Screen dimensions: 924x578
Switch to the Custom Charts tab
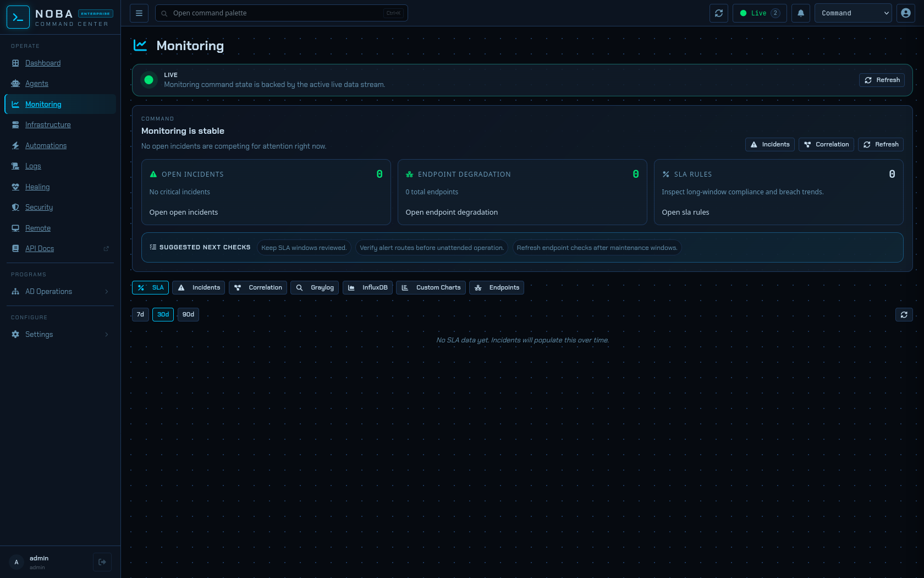click(431, 288)
